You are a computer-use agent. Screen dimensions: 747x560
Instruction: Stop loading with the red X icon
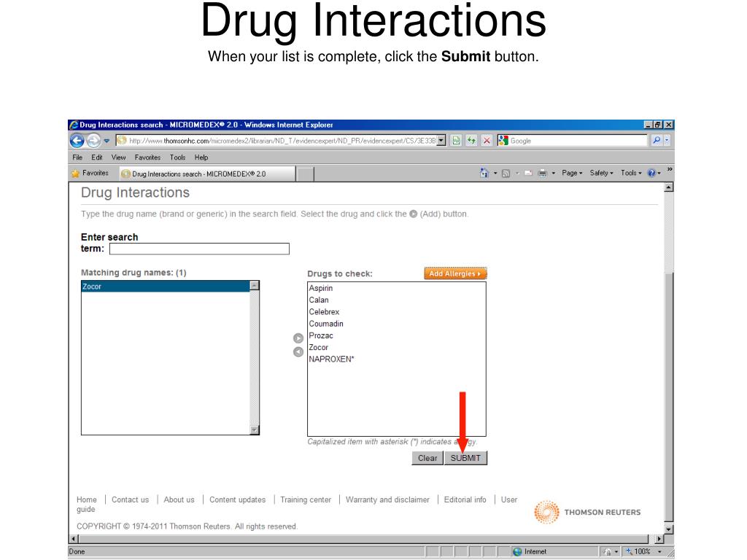point(487,141)
